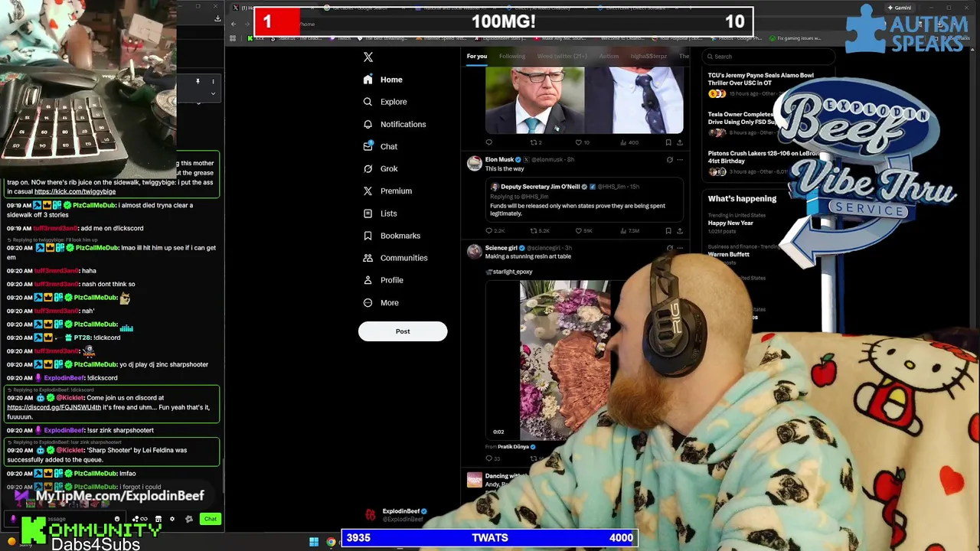Open the kebab menu beside the pin
Screen dimensions: 980x551
tap(213, 81)
